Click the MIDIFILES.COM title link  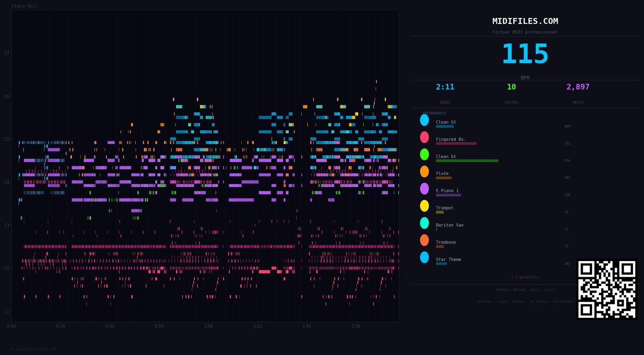click(x=525, y=21)
